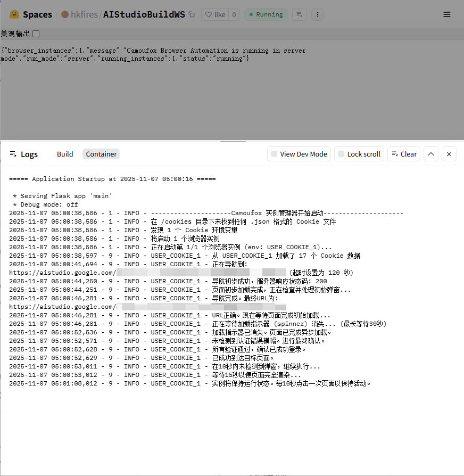Open the three-dot more options menu
This screenshot has height=476, width=464.
pos(317,14)
